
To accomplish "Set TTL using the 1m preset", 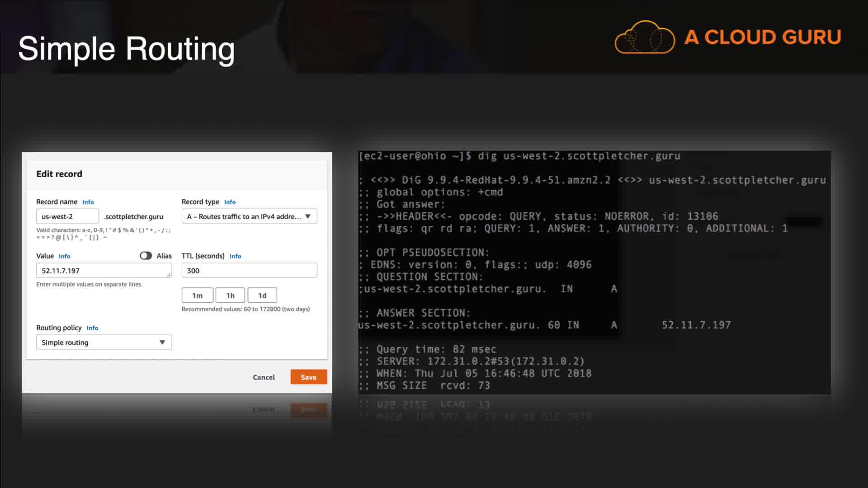I will 197,296.
